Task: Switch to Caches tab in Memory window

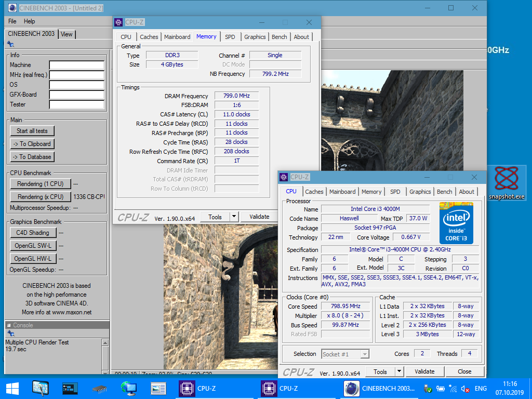Action: coord(149,37)
